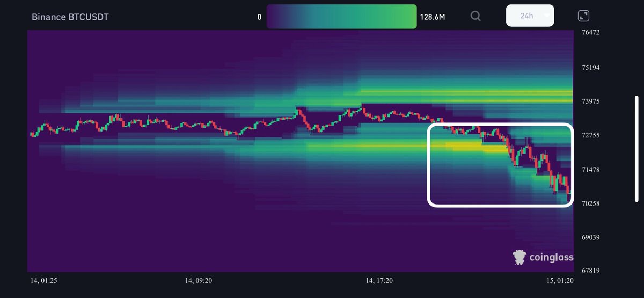Click time axis label 15, 01:20
The height and width of the screenshot is (298, 644).
pos(559,280)
